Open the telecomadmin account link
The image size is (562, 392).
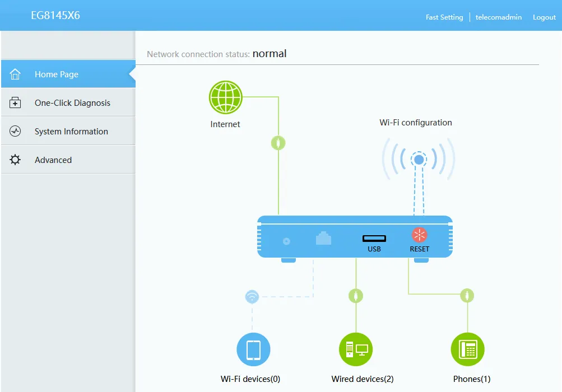tap(498, 17)
